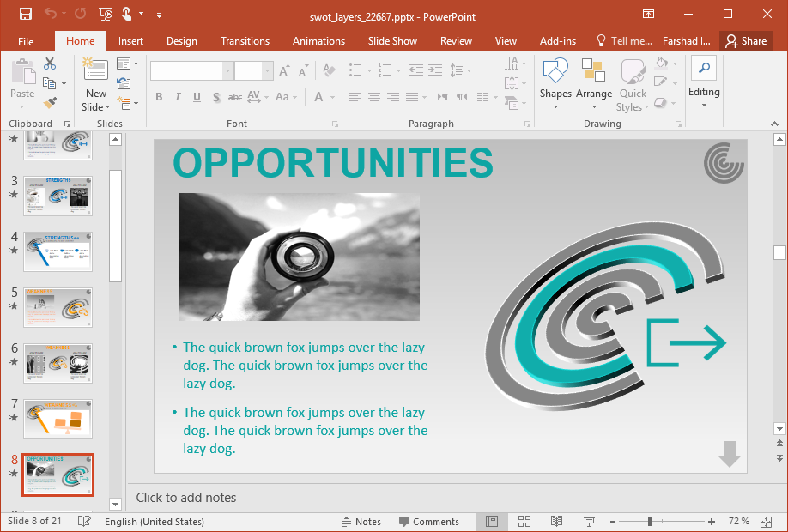Viewport: 788px width, 532px height.
Task: Open the Transitions tab
Action: pos(245,41)
